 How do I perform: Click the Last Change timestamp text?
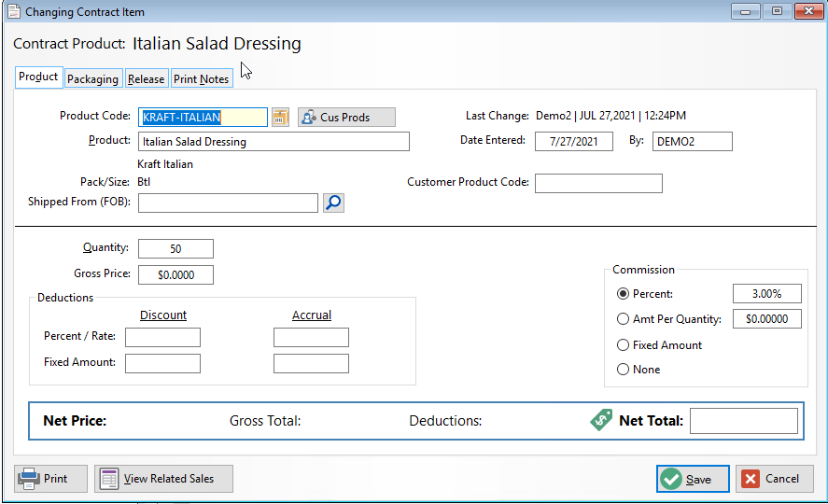[x=610, y=116]
